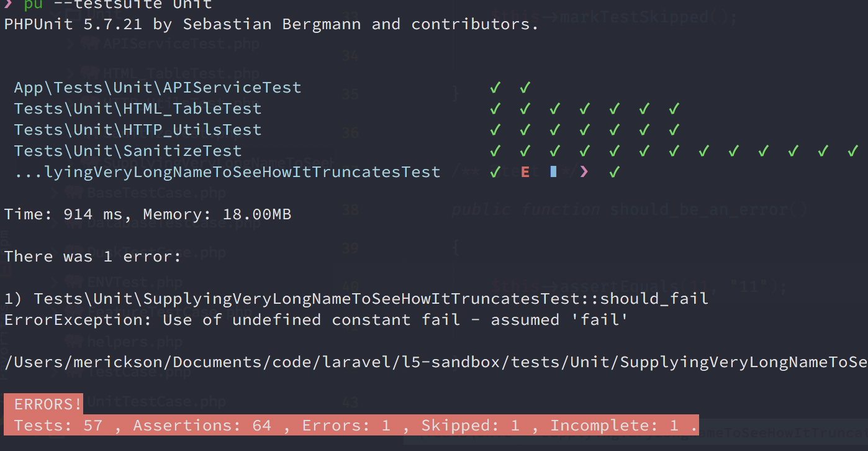
Task: Click the truncated ...lyingVeryLongNameToSeeHowItTruncatesTest name
Action: pos(227,172)
